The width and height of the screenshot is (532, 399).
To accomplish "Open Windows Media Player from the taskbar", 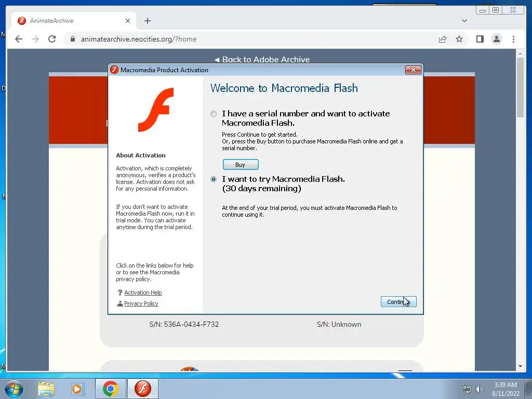I will click(77, 389).
